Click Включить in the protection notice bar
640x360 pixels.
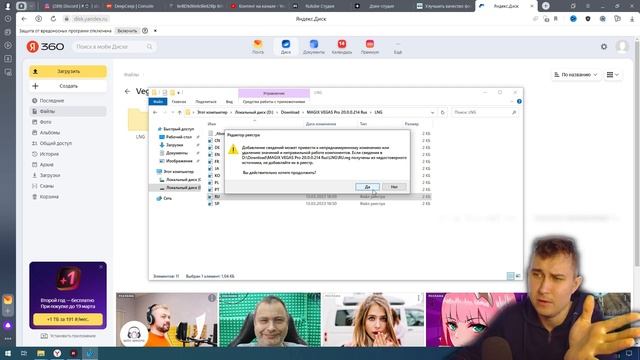click(127, 31)
